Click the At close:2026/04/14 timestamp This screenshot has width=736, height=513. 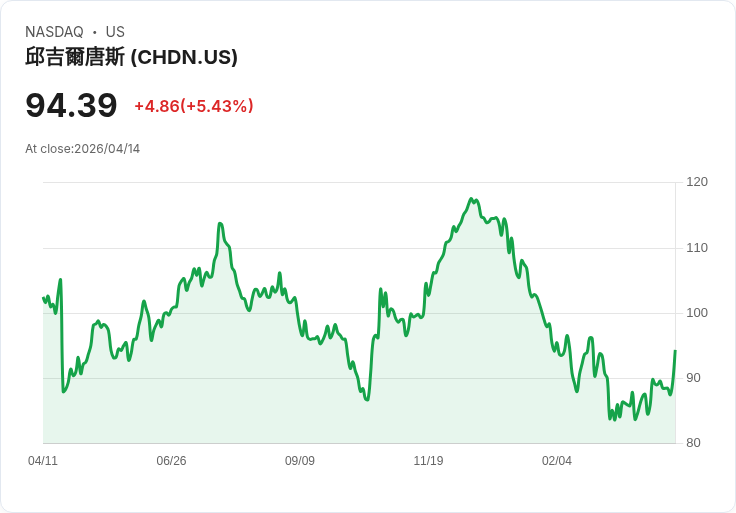coord(83,149)
